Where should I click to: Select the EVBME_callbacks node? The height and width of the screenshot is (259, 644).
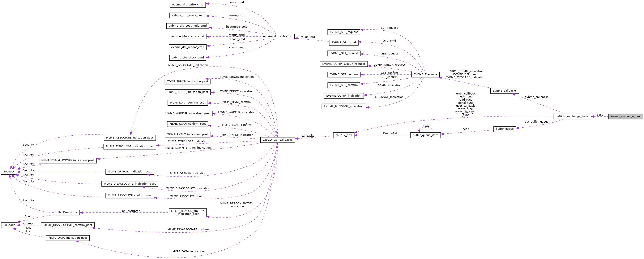[503, 91]
